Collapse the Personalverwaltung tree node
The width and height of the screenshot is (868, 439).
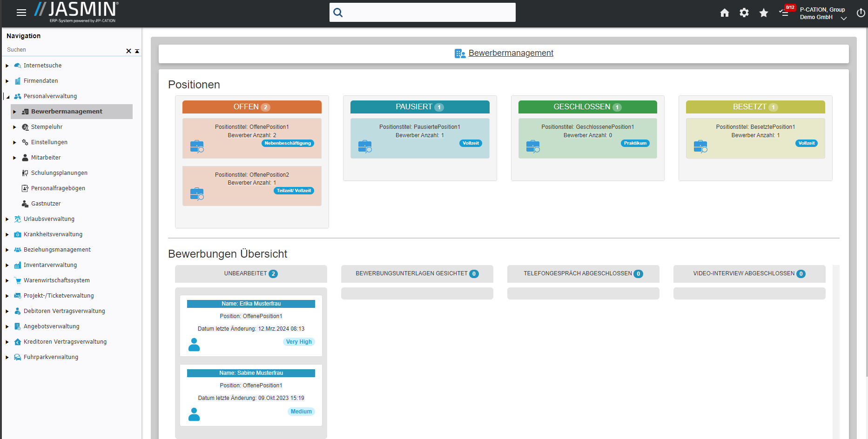pyautogui.click(x=7, y=97)
